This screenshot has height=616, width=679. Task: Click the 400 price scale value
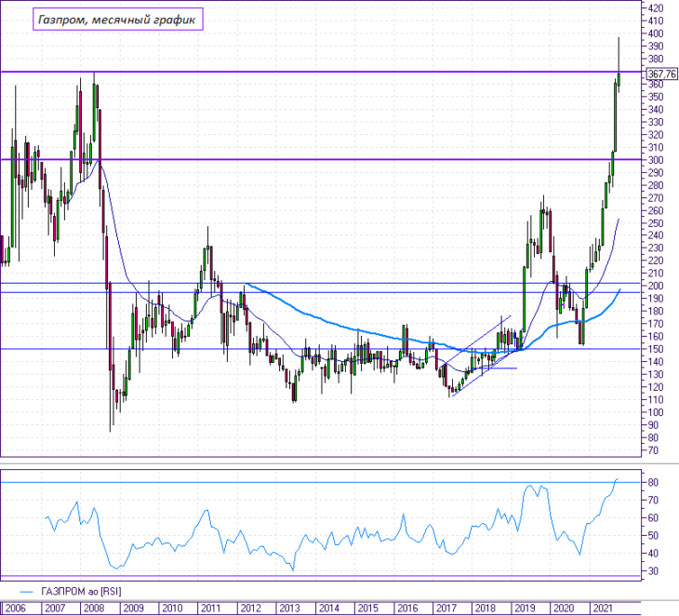656,33
